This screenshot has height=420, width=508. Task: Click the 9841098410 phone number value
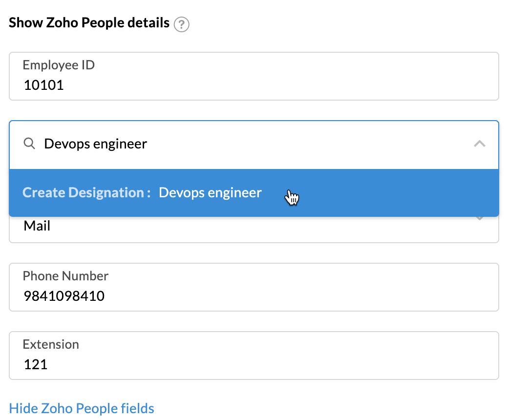63,296
